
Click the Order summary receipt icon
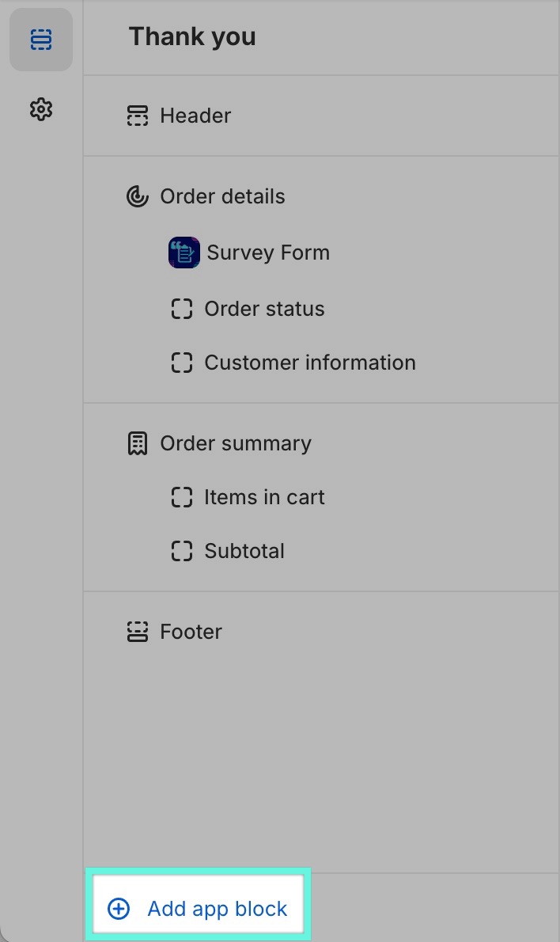tap(138, 443)
